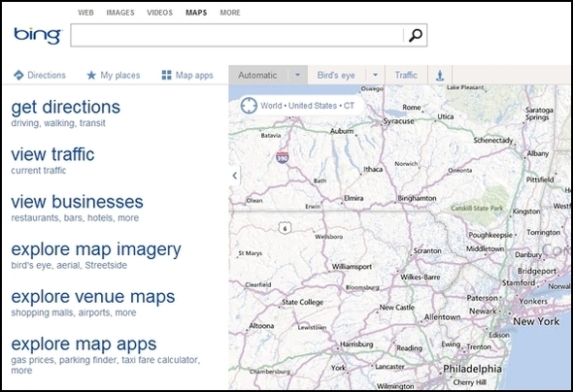Click 'Utica' label on map

pyautogui.click(x=446, y=116)
